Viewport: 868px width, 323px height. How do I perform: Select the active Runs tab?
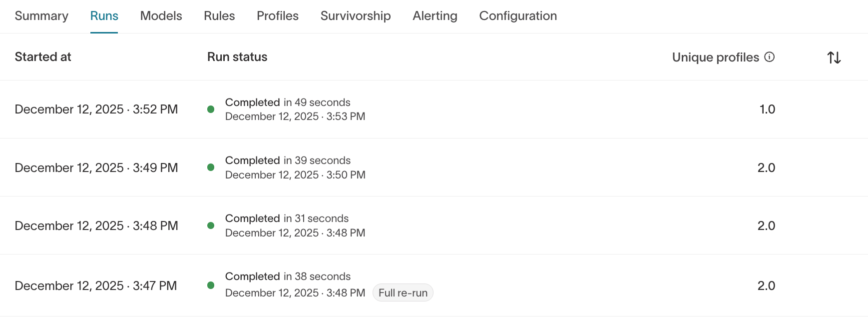click(x=104, y=16)
